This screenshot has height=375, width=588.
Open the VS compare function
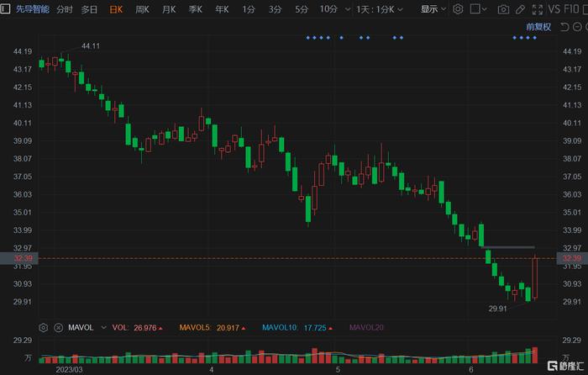click(554, 9)
